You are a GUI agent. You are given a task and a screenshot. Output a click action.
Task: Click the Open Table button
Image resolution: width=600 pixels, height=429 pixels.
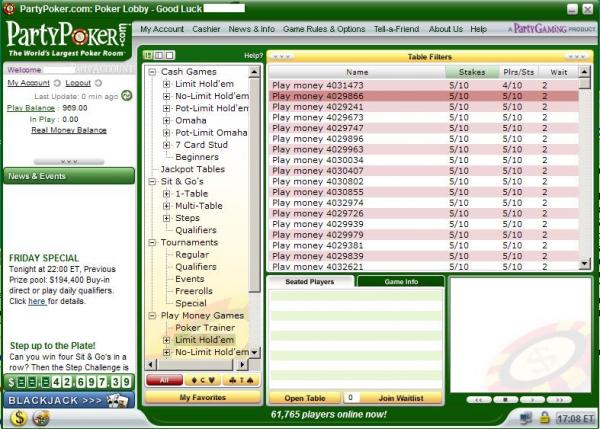(x=305, y=398)
